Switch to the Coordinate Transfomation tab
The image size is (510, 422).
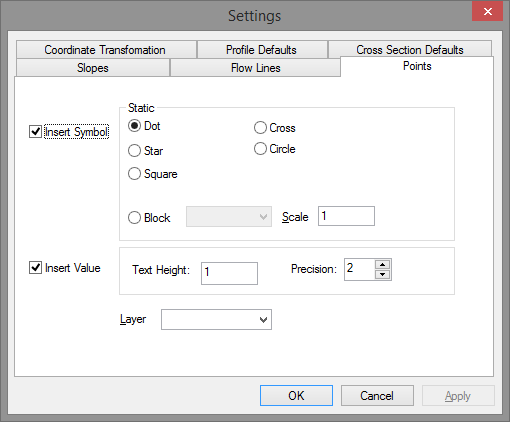pyautogui.click(x=106, y=50)
